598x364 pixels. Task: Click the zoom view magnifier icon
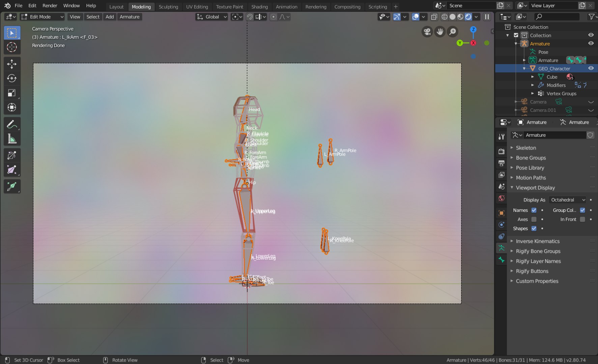point(453,32)
